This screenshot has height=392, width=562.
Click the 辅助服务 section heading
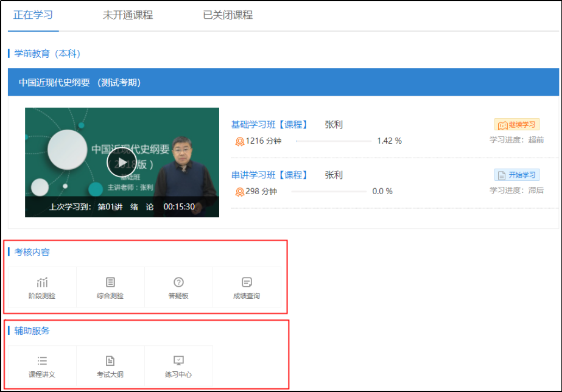point(32,331)
